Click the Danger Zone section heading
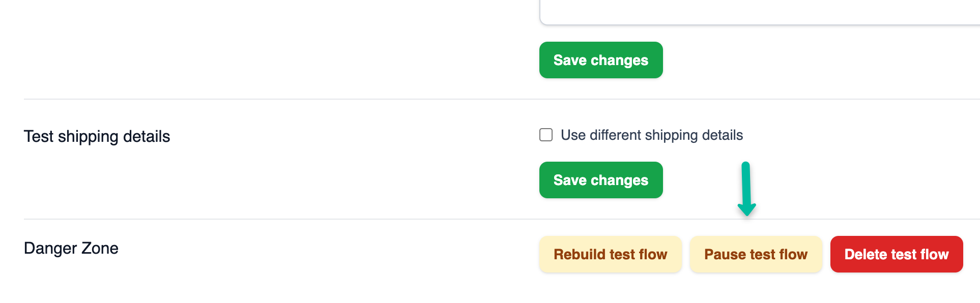Viewport: 980px width, 303px height. [71, 248]
